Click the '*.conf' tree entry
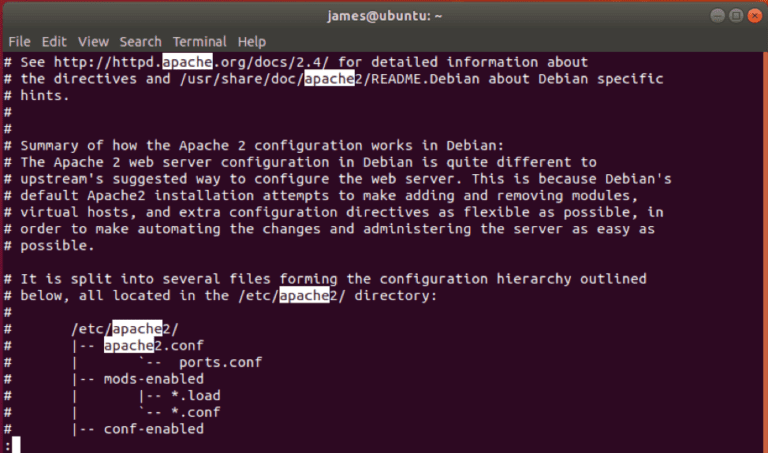This screenshot has height=453, width=768. click(x=195, y=412)
